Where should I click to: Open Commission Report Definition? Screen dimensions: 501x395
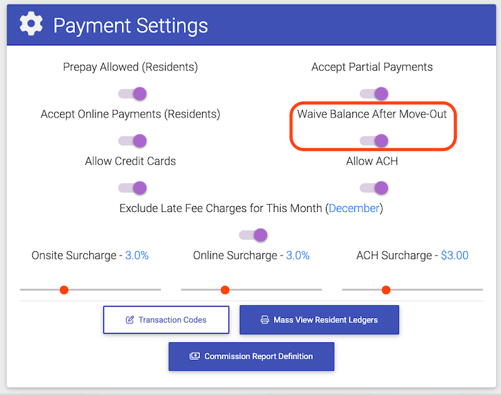click(x=251, y=356)
